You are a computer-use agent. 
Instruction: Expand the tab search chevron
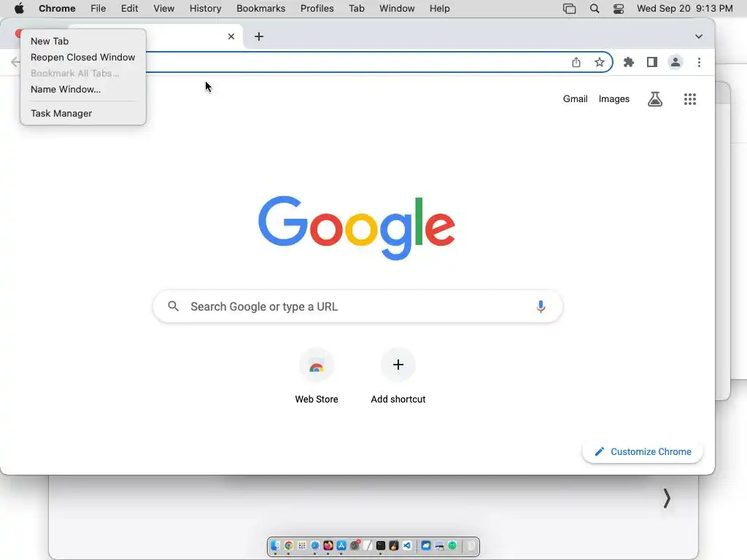pos(698,36)
